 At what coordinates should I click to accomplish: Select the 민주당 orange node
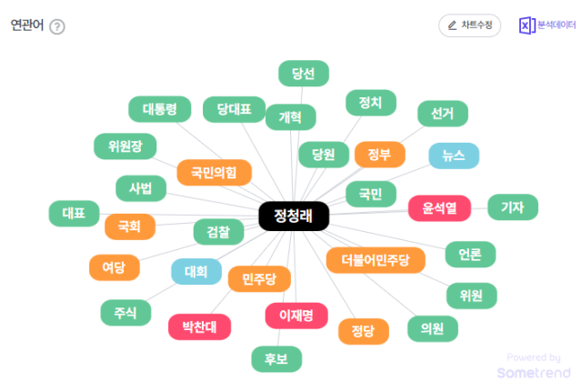pos(259,279)
